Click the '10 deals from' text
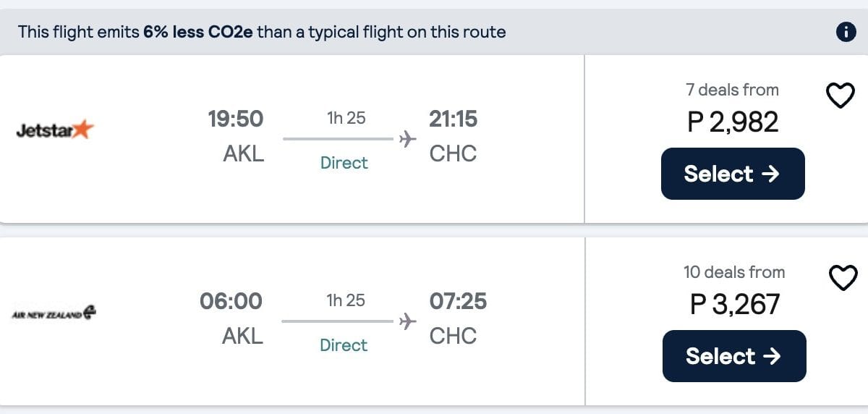Viewport: 868px width, 414px height. click(733, 272)
